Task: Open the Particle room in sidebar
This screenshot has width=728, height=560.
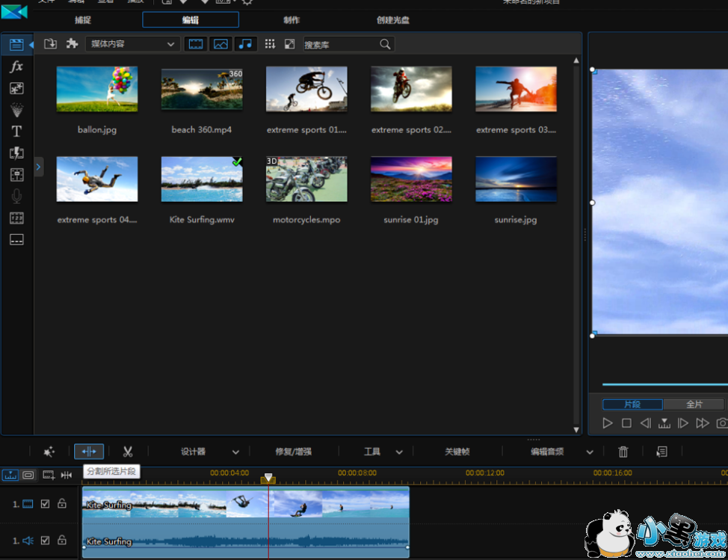Action: [16, 110]
